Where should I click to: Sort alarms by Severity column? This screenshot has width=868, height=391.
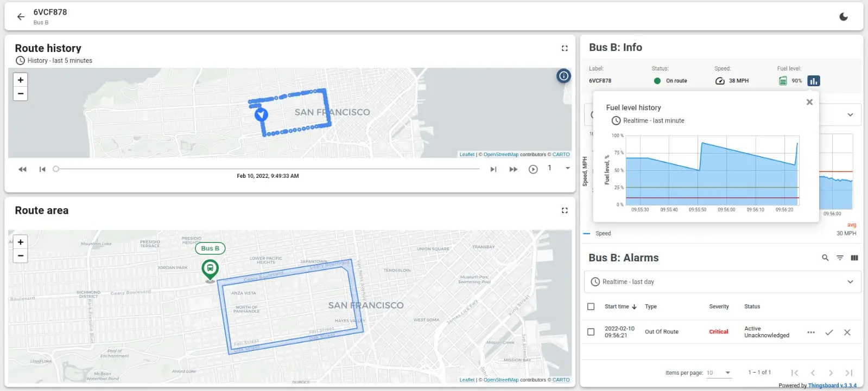(x=719, y=307)
